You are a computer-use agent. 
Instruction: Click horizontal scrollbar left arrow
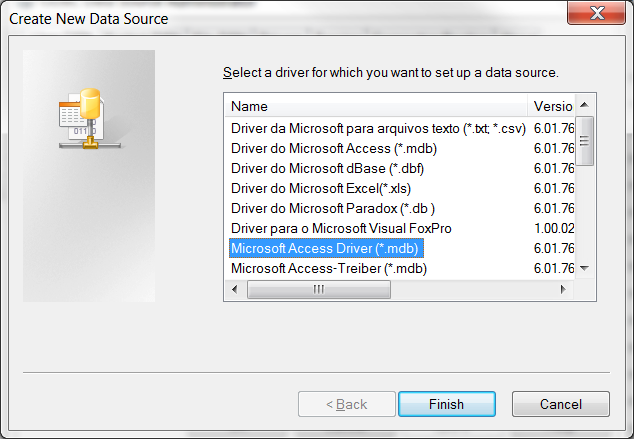click(x=235, y=289)
